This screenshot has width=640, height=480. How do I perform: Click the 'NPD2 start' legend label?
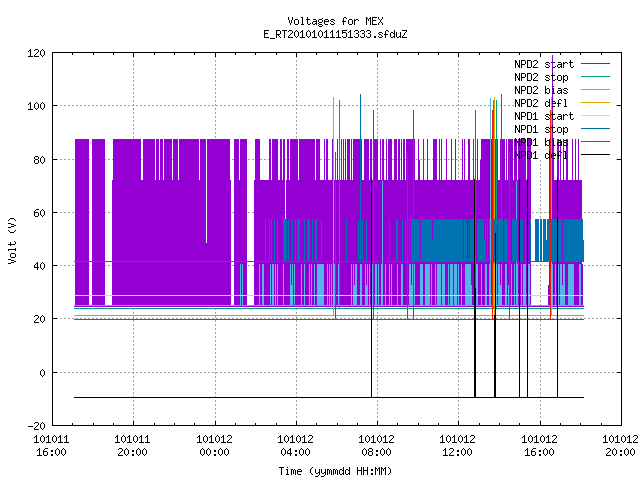544,64
